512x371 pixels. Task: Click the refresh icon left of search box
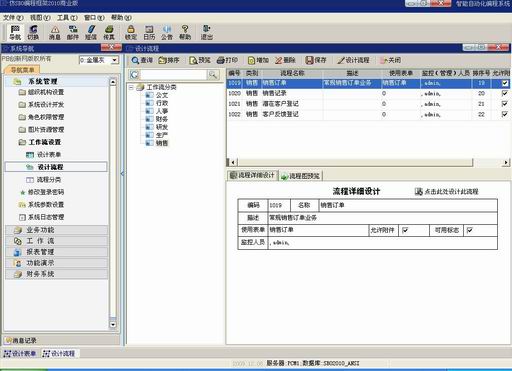[134, 74]
